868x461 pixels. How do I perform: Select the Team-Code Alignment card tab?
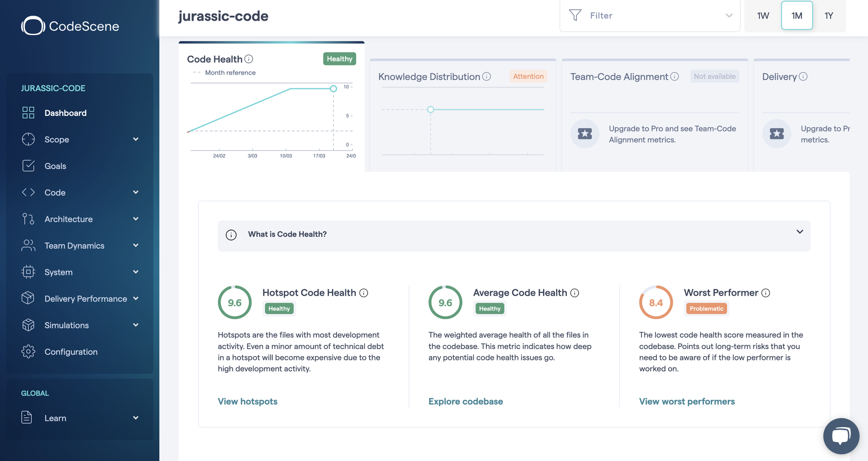[654, 115]
